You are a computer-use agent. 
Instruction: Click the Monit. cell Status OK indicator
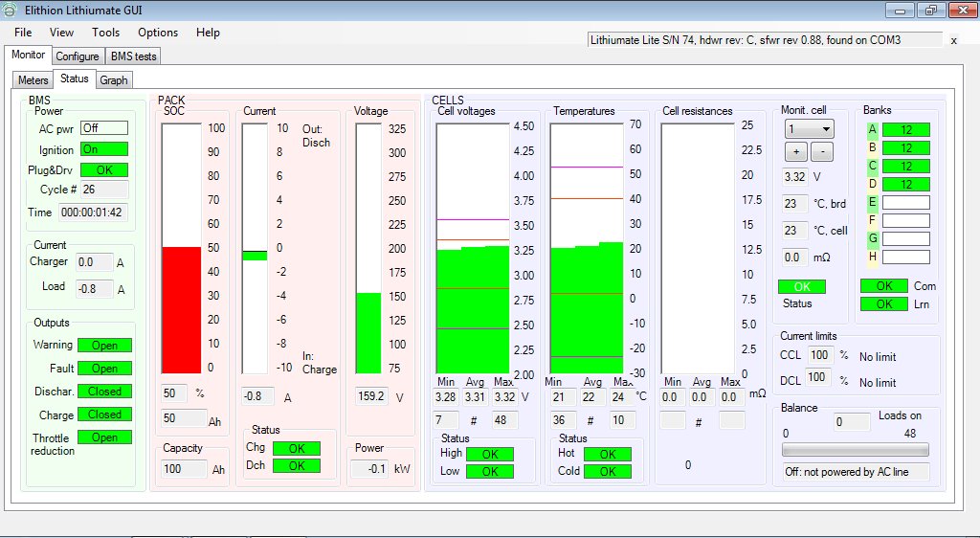802,287
